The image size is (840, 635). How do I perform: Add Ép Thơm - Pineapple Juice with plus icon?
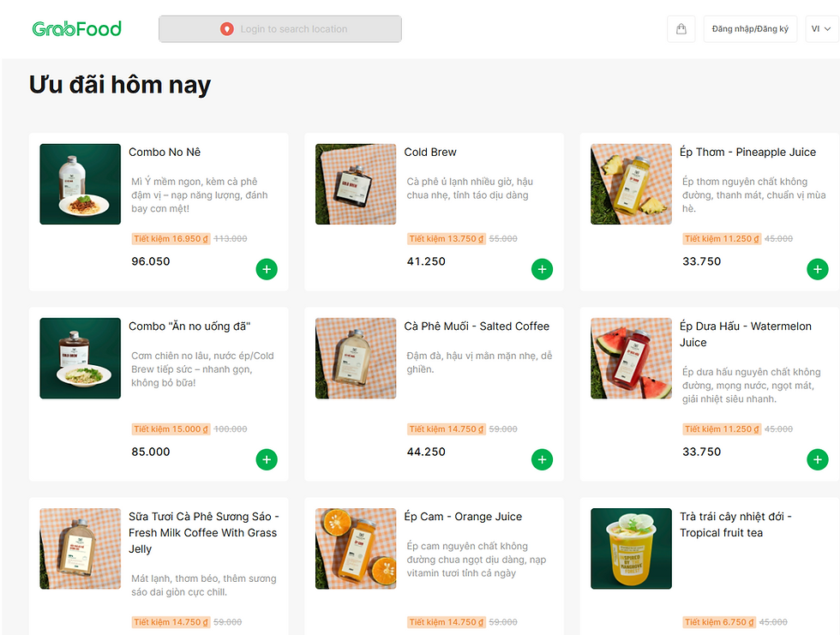coord(817,269)
